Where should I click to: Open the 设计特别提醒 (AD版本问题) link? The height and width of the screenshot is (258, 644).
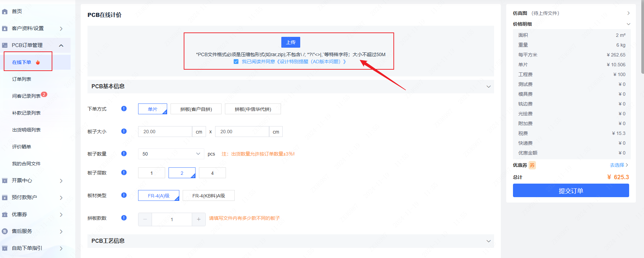[x=311, y=62]
